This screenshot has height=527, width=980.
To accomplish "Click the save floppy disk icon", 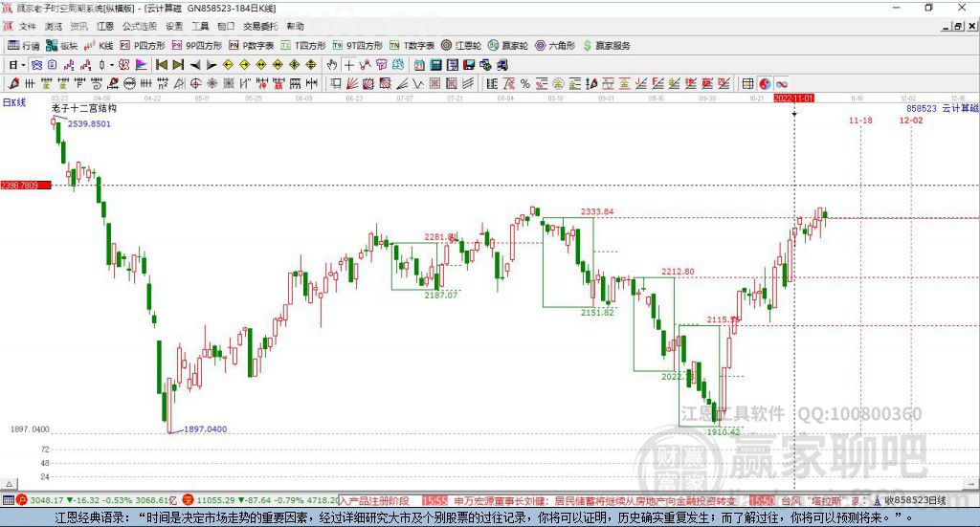I will (469, 65).
